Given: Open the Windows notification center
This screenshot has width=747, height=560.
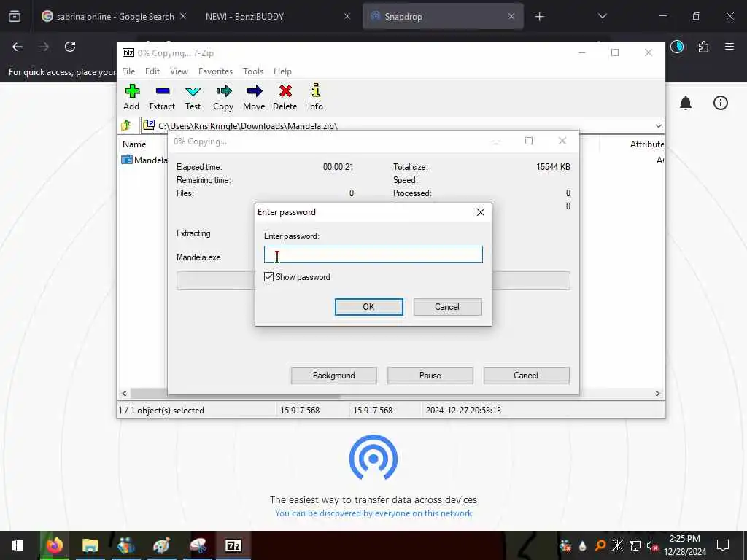Looking at the screenshot, I should (x=723, y=545).
